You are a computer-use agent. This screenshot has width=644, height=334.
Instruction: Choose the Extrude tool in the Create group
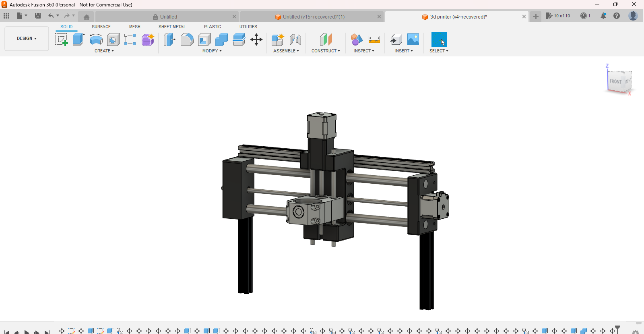[x=78, y=39]
